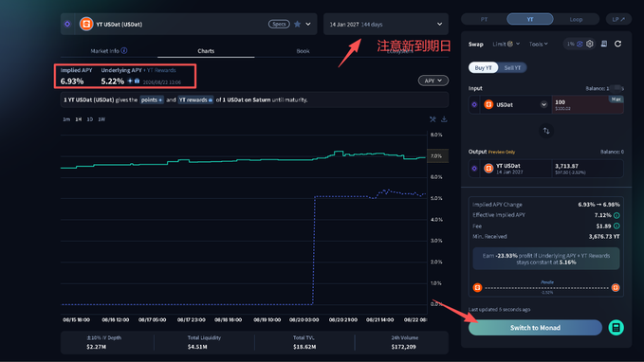
Task: Click left orange icon on route bar
Action: coord(477,287)
